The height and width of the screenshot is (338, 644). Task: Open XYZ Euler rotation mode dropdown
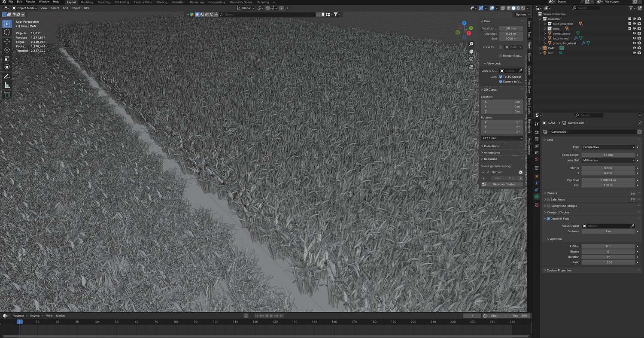(502, 138)
